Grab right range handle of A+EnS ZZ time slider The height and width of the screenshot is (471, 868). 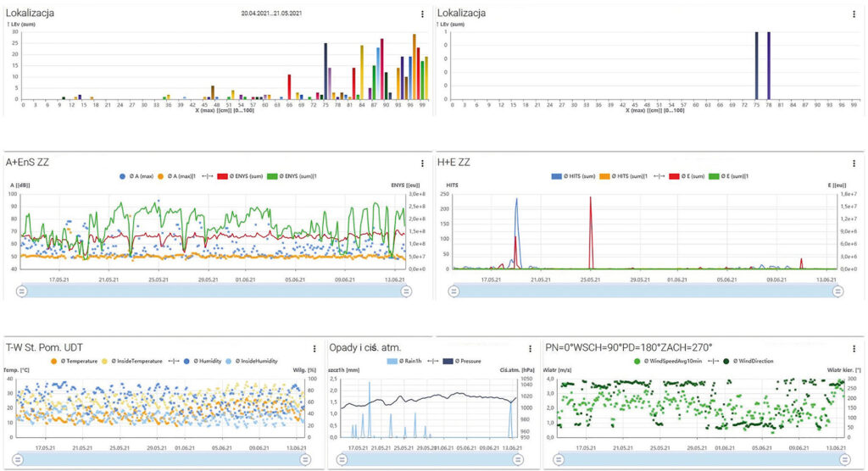[x=406, y=291]
